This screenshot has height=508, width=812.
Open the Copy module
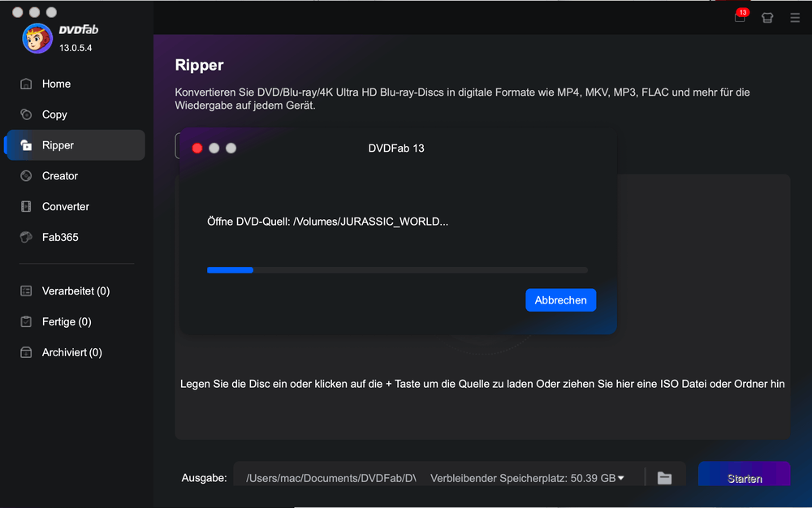pos(76,114)
